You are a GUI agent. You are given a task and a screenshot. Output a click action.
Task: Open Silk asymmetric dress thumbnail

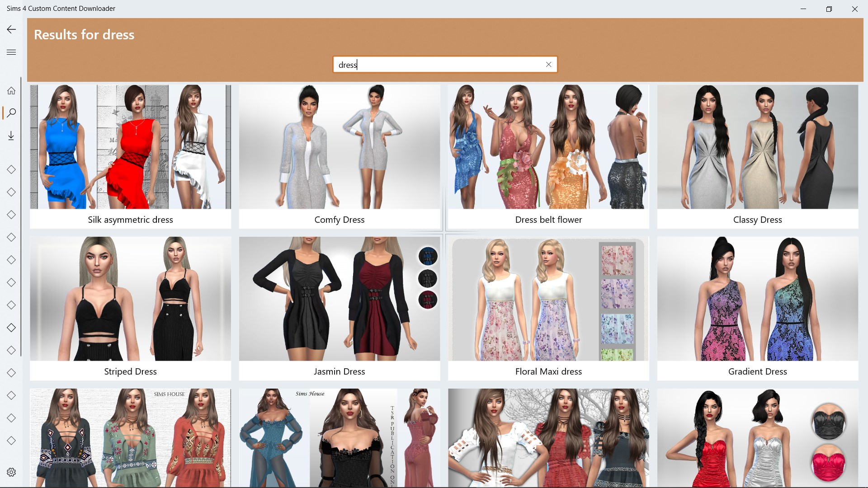(x=130, y=147)
